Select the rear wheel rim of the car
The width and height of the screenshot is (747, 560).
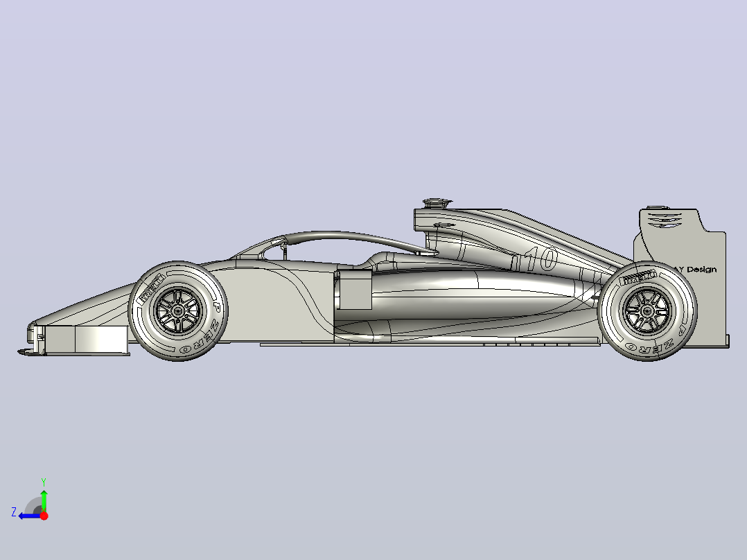pos(647,311)
